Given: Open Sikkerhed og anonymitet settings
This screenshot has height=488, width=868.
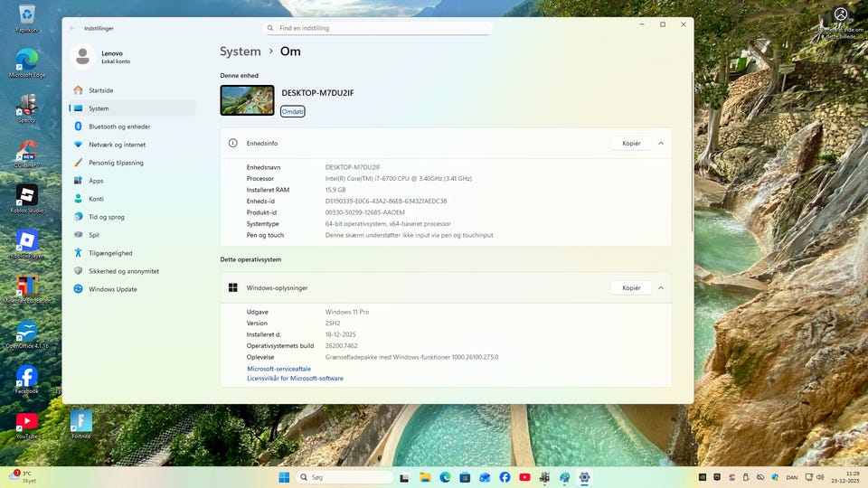Looking at the screenshot, I should click(123, 271).
